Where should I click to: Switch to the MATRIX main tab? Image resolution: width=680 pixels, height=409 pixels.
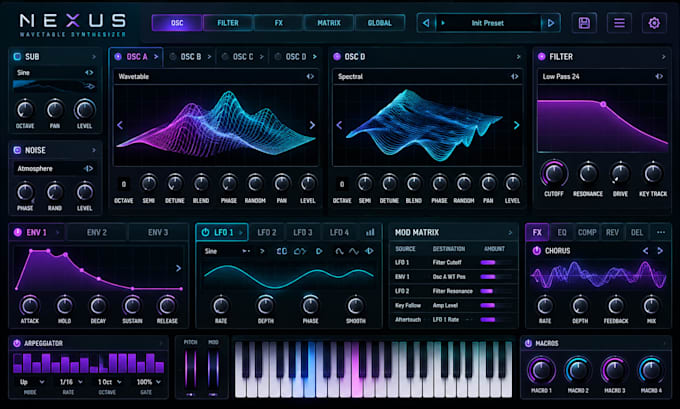(x=329, y=23)
